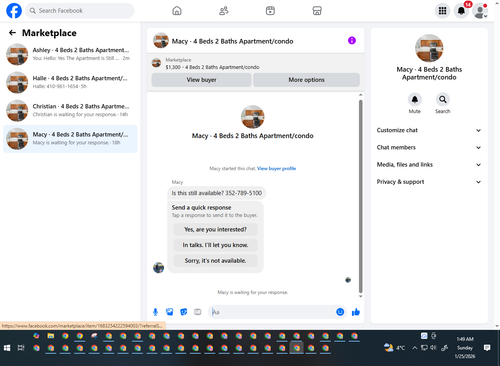Send quick reply 'Sorry, it's not available.'

tap(215, 261)
